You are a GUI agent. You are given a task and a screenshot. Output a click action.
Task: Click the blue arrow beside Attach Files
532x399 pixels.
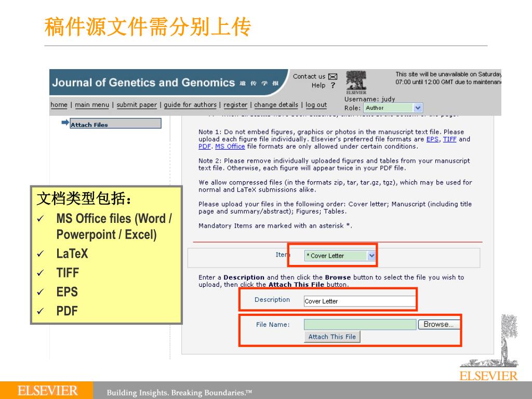pyautogui.click(x=65, y=123)
